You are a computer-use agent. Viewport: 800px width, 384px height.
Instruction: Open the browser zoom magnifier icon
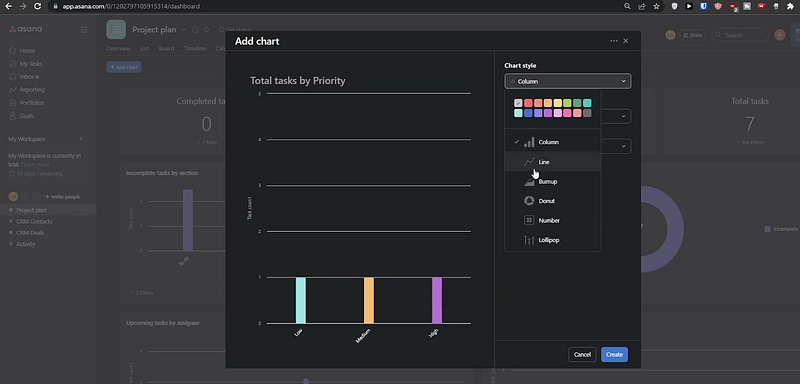(x=628, y=6)
